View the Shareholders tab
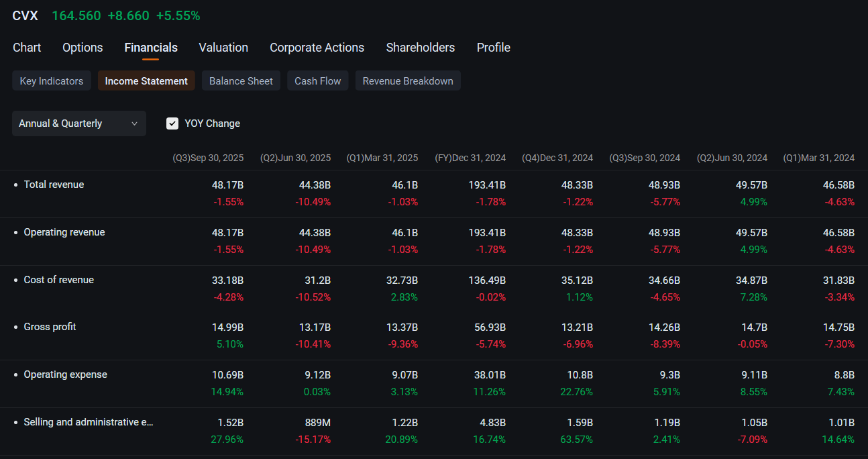Image resolution: width=868 pixels, height=459 pixels. coord(421,48)
